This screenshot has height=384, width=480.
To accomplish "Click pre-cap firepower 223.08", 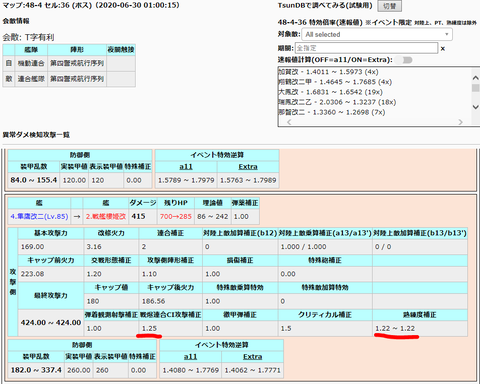I will [32, 274].
